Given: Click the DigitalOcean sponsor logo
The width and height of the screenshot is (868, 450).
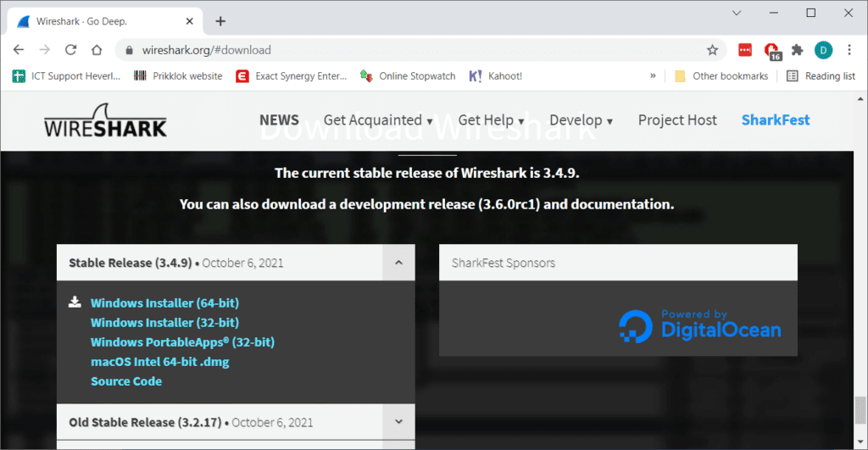Looking at the screenshot, I should click(x=699, y=325).
